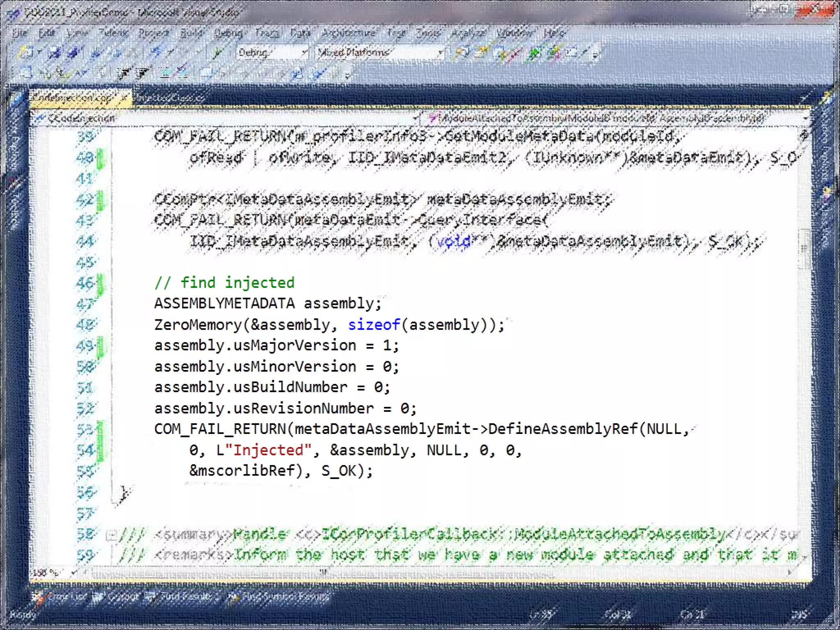The image size is (840, 630).
Task: Open the Build menu
Action: click(x=191, y=33)
